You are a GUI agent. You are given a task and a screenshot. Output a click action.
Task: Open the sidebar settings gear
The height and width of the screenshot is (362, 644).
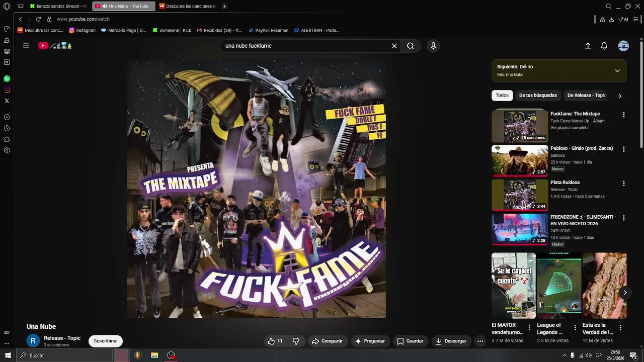(x=7, y=150)
